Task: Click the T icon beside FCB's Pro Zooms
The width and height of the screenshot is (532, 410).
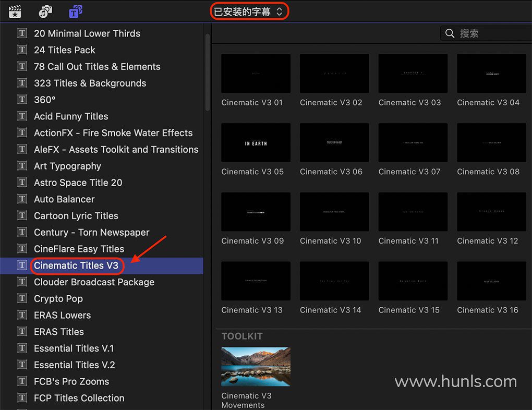Action: pyautogui.click(x=22, y=381)
